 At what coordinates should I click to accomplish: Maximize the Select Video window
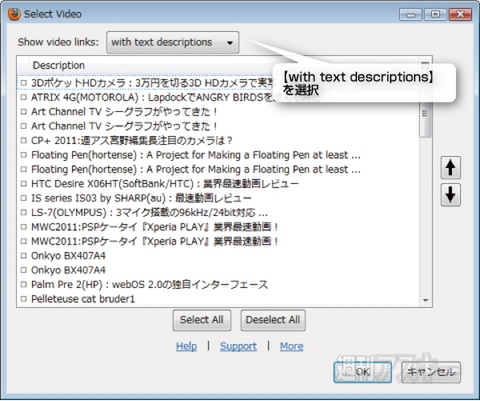pyautogui.click(x=435, y=14)
